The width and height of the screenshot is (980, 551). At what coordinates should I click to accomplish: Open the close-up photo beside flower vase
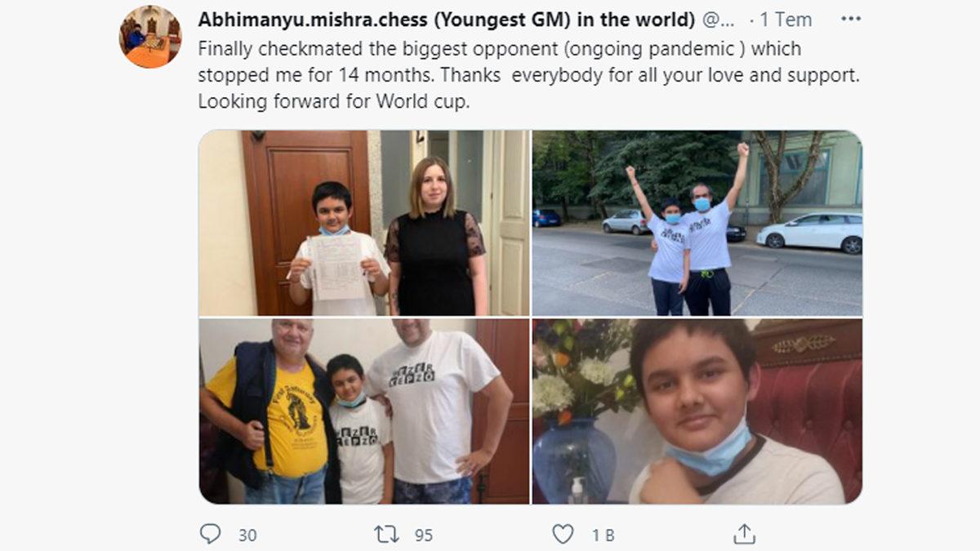(x=697, y=411)
